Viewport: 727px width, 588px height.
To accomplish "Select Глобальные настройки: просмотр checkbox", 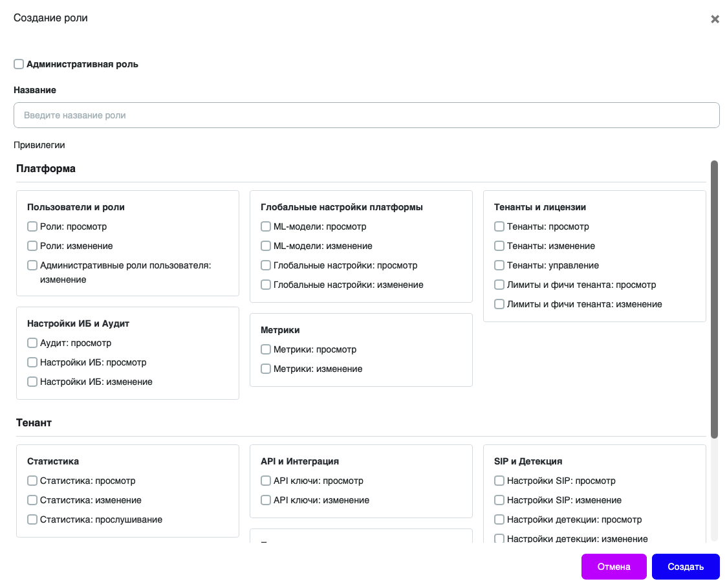I will (266, 265).
